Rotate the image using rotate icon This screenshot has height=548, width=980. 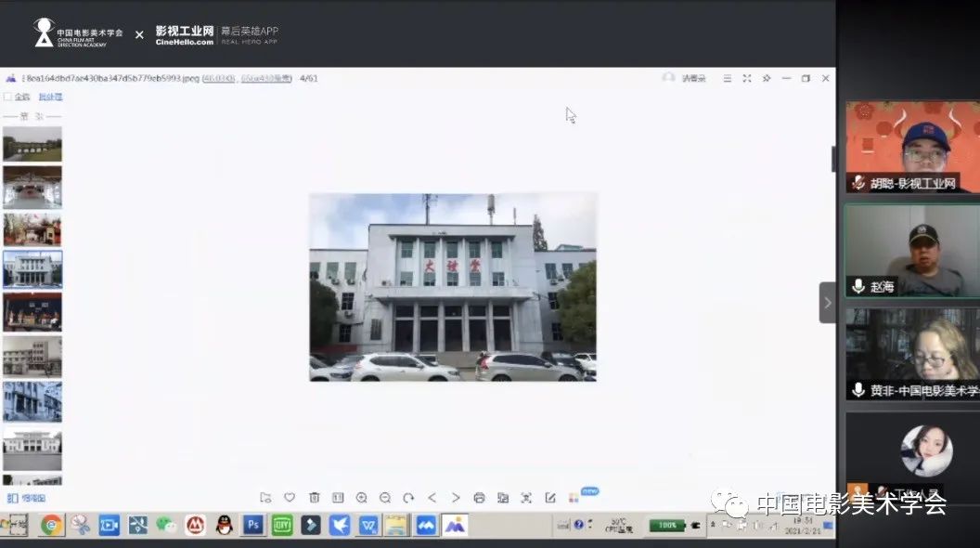tap(408, 498)
